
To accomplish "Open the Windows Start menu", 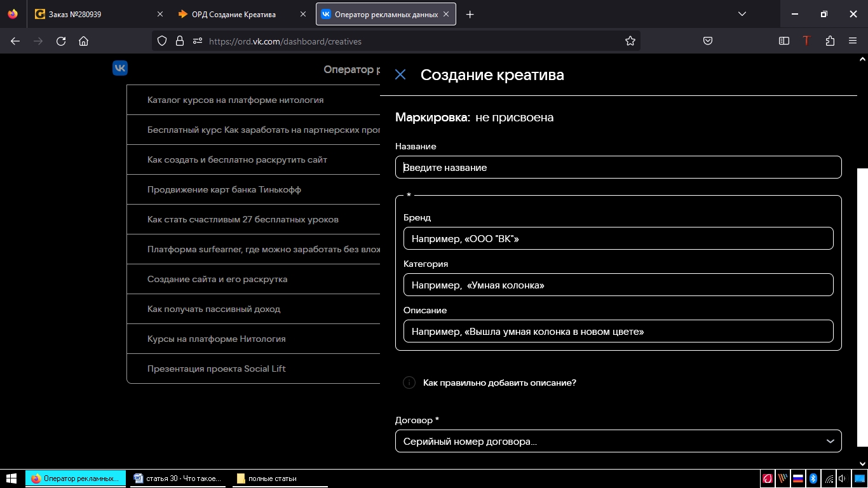I will 11,478.
